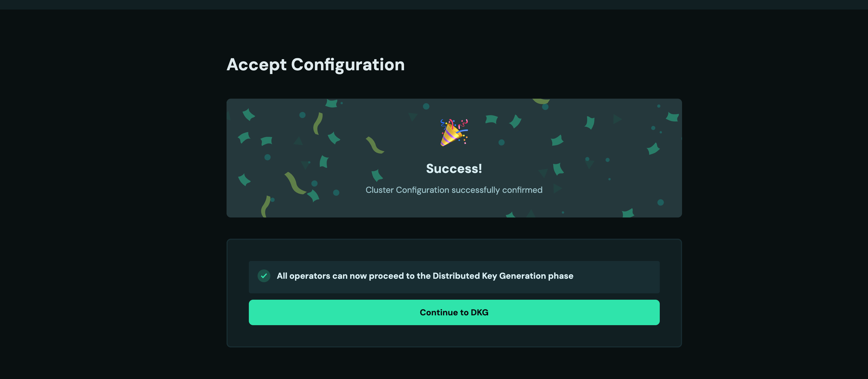
Task: Click the All operators can now proceed message
Action: click(x=424, y=276)
